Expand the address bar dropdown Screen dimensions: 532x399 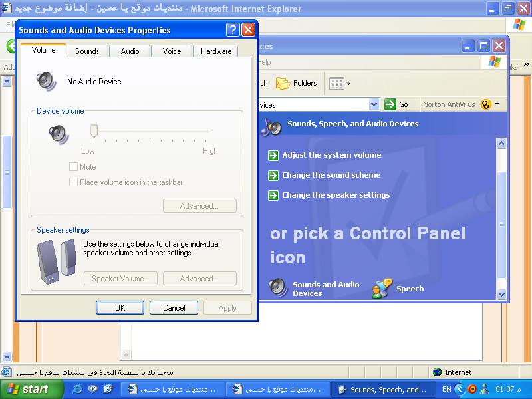pos(374,104)
